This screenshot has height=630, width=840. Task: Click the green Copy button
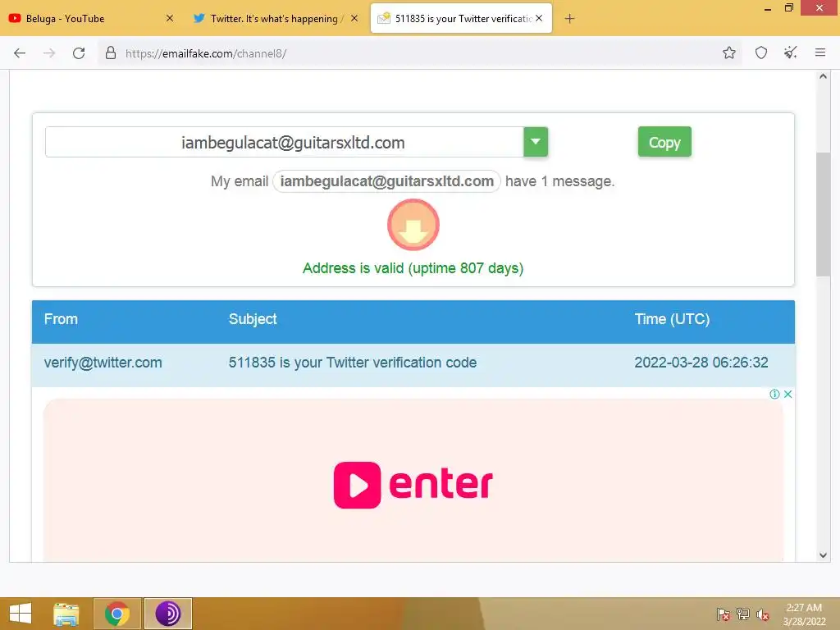(664, 142)
